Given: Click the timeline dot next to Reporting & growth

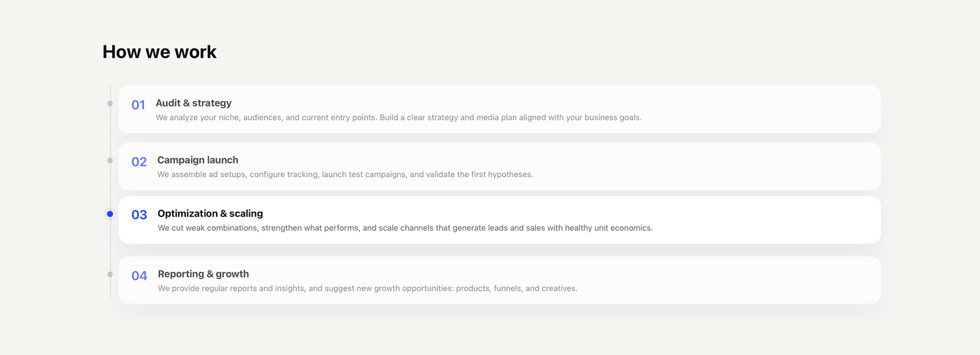Looking at the screenshot, I should click(x=110, y=274).
